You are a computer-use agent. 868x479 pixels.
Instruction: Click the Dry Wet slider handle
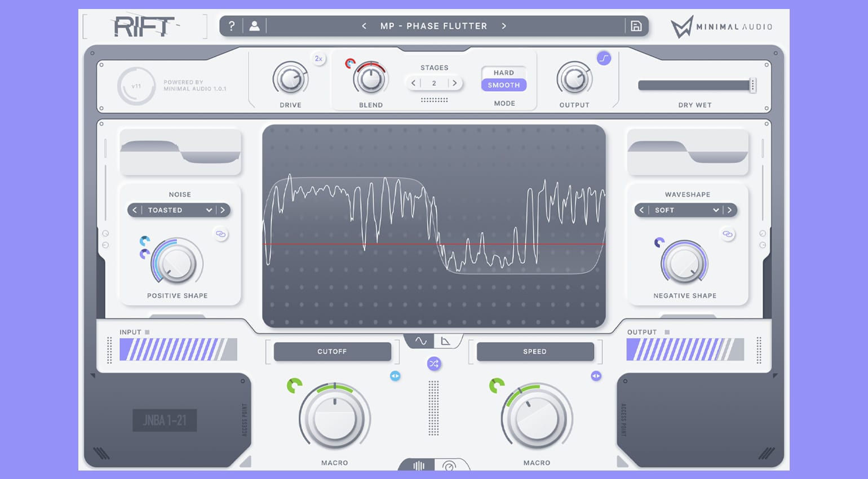[x=754, y=85]
